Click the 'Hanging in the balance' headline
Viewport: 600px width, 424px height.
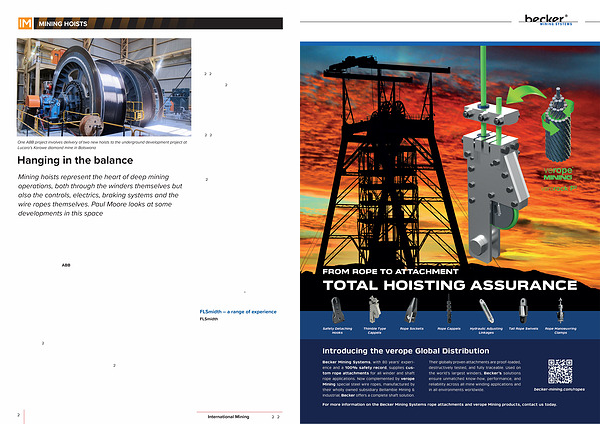[75, 160]
